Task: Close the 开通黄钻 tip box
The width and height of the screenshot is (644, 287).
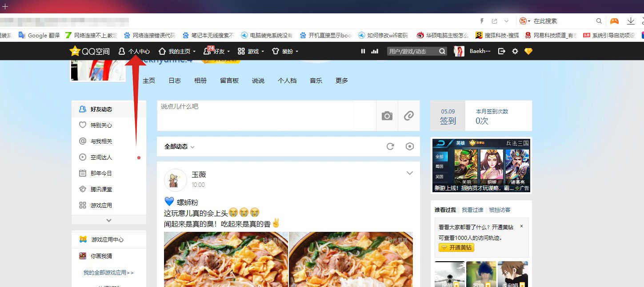Action: [521, 226]
